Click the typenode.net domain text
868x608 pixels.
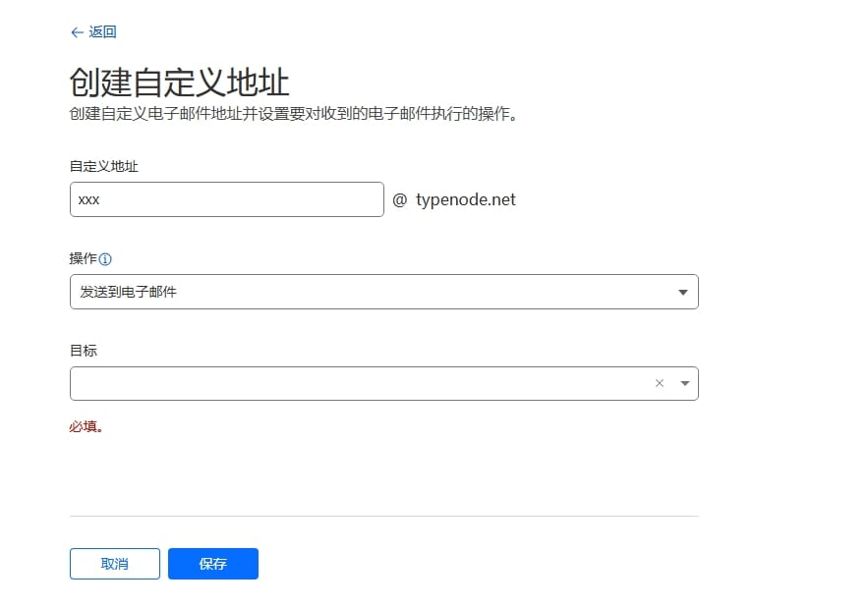465,199
